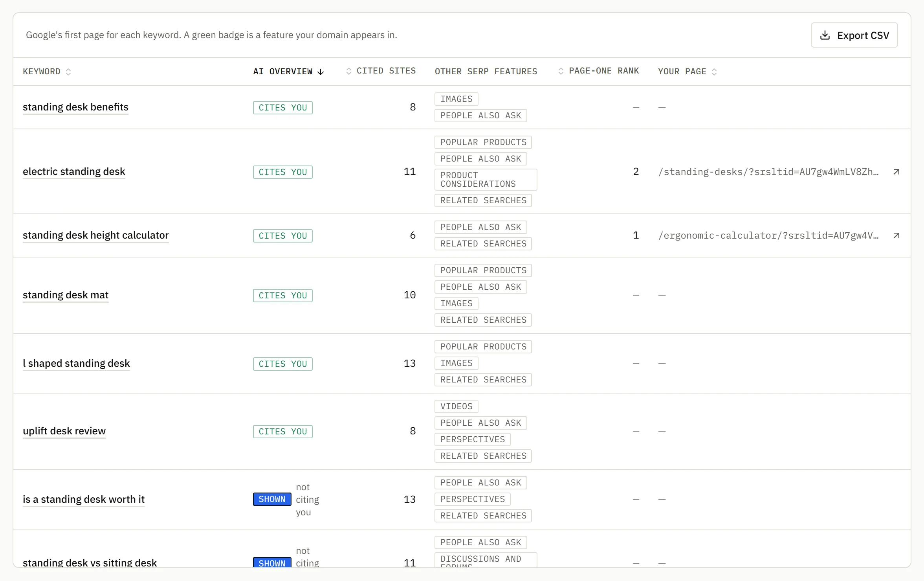Click the /ergonomic-calculator/?srsltid URL text
Viewport: 924px width, 581px height.
[x=768, y=235]
